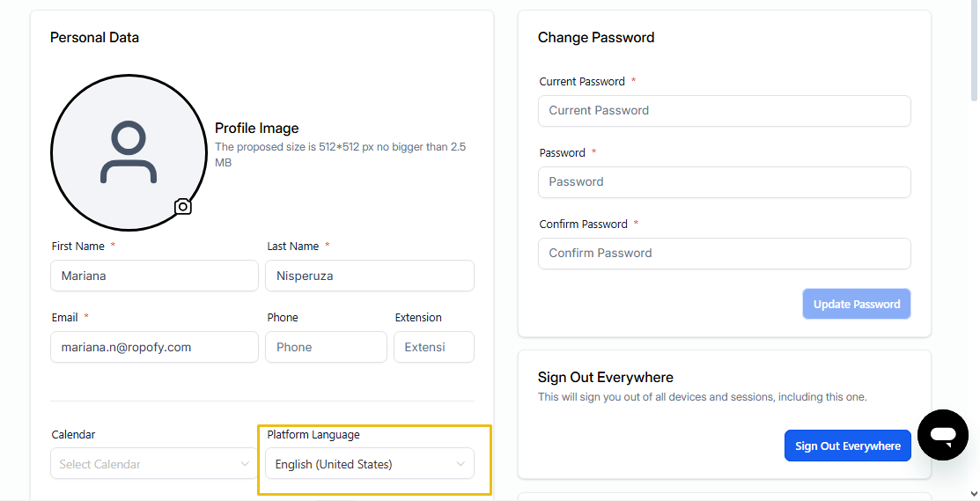980x501 pixels.
Task: Click the Profile Image heading text
Action: click(257, 128)
